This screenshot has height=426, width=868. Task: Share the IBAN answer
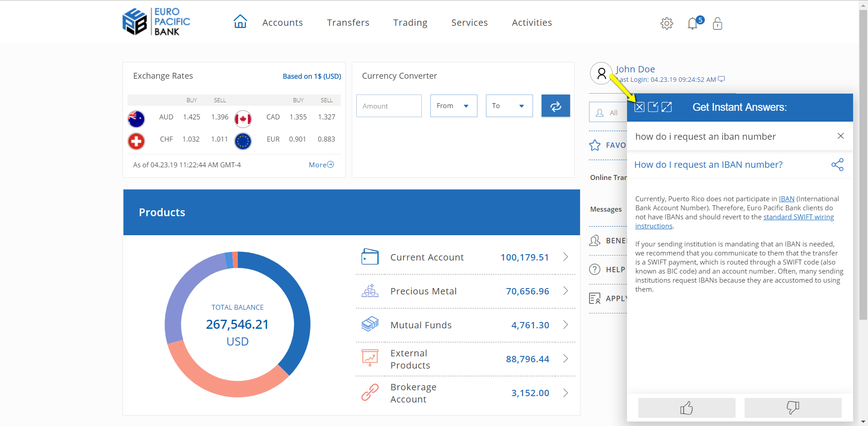coord(837,165)
